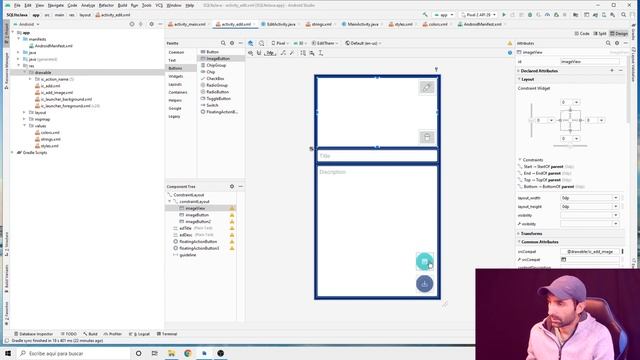Viewport: 640px width, 360px height.
Task: Click the teal floating action button in preview
Action: (424, 262)
